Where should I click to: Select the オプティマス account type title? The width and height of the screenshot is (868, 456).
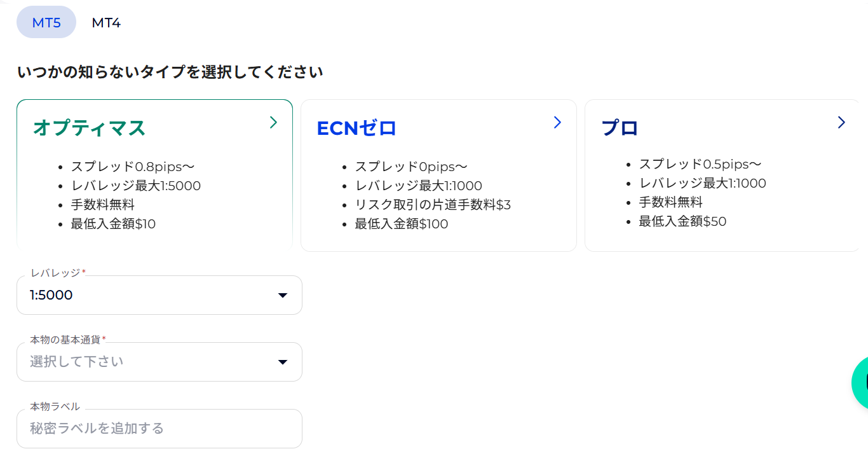(x=89, y=128)
